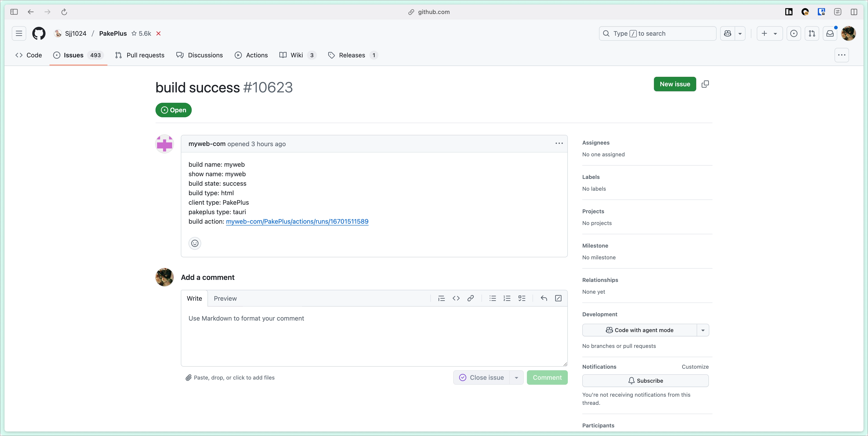
Task: Expand the agent mode dropdown arrow
Action: 703,330
